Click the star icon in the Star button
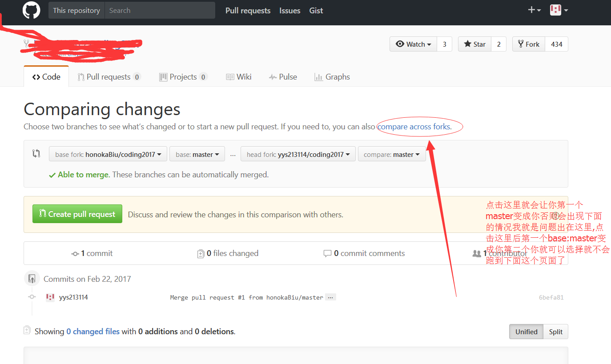 tap(467, 44)
